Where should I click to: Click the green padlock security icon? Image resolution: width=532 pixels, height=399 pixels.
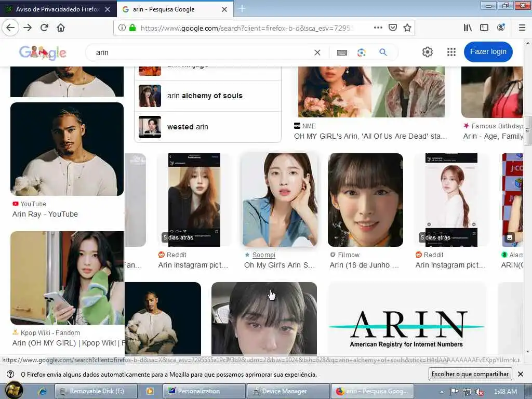coord(132,28)
